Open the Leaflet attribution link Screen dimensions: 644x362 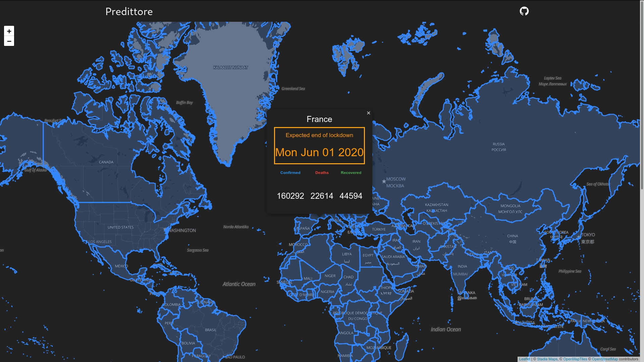[525, 359]
